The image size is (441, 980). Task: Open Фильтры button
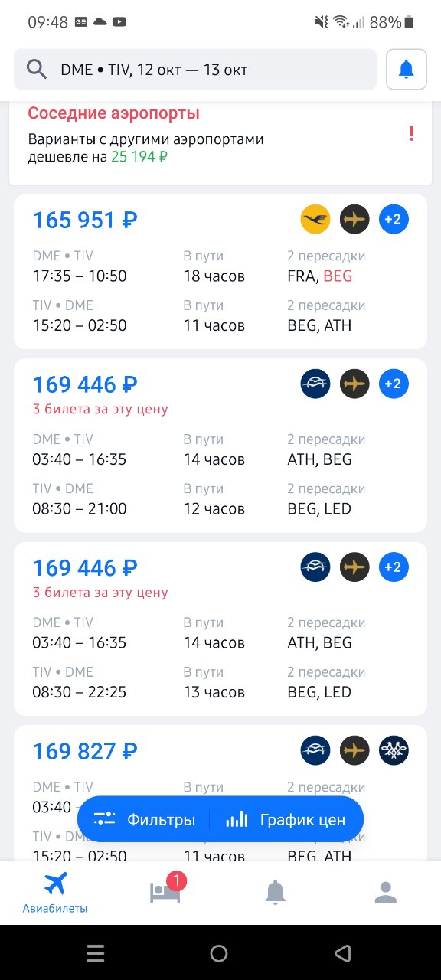[x=144, y=820]
